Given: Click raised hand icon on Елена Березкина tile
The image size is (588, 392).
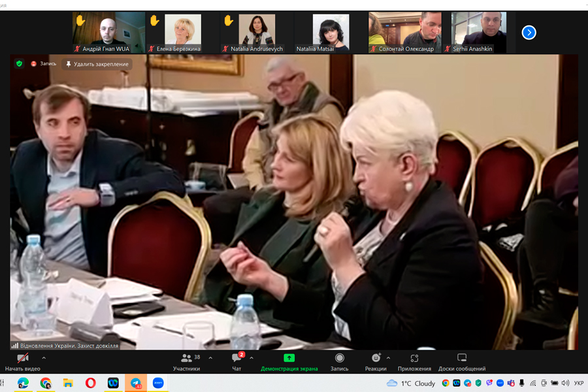Looking at the screenshot, I should 154,20.
